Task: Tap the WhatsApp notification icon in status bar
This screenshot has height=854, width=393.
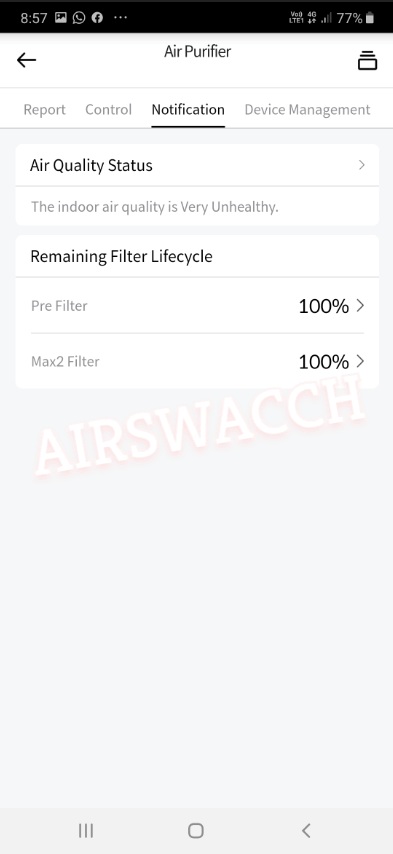Action: tap(79, 18)
